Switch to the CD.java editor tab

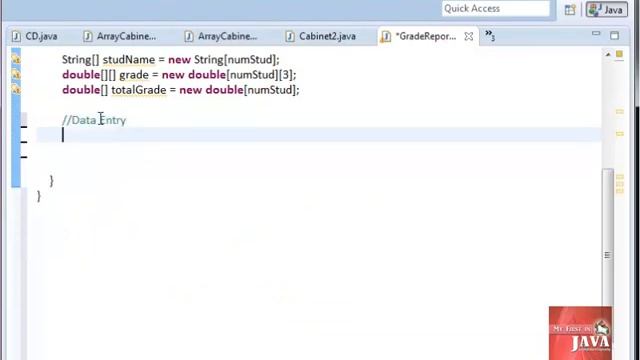(x=35, y=36)
